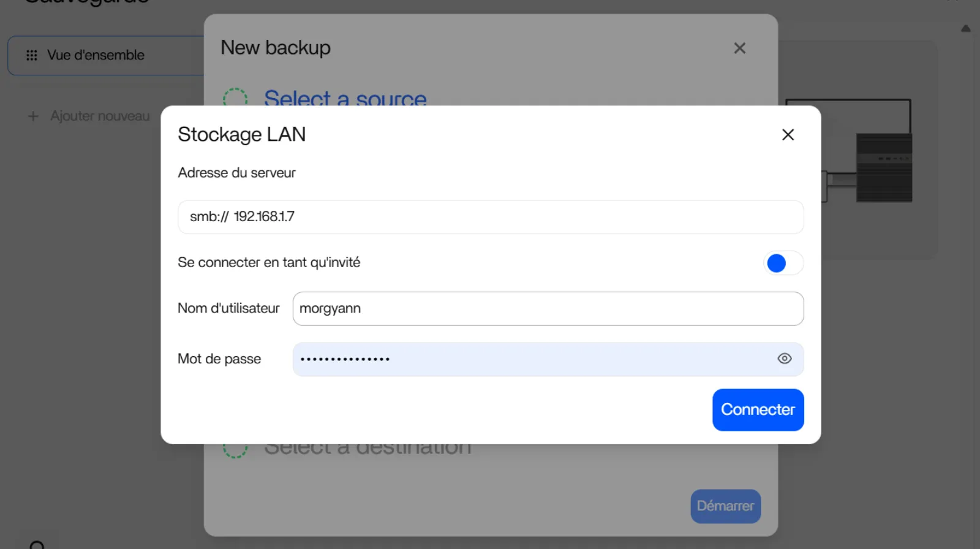
Task: Click the username field containing morgyann
Action: (x=548, y=309)
